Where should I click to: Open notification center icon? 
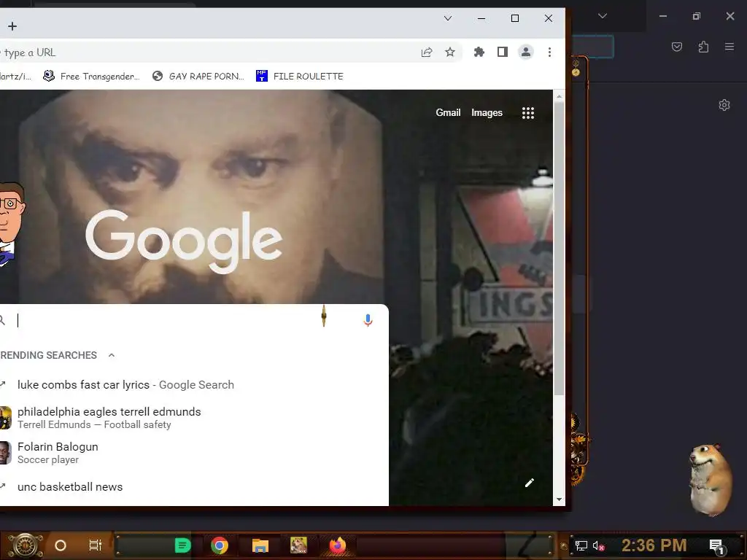[x=716, y=546]
